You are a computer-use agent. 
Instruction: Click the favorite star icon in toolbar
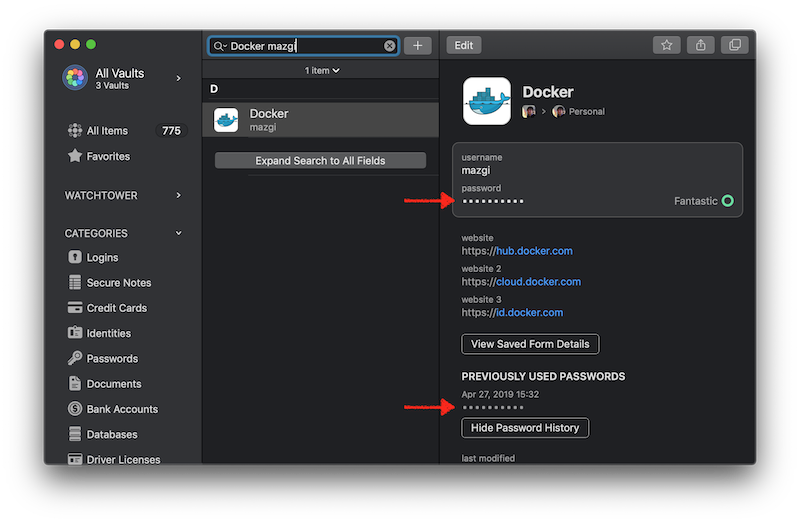coord(667,45)
